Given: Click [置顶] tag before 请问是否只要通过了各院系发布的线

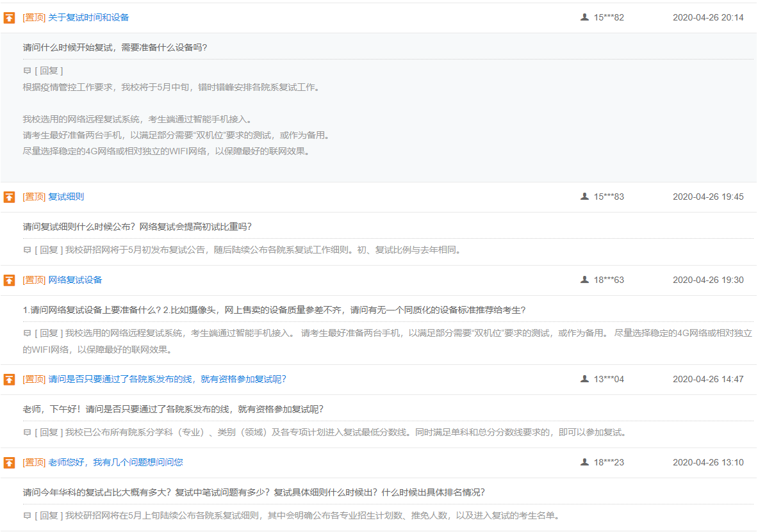Looking at the screenshot, I should pyautogui.click(x=34, y=379).
